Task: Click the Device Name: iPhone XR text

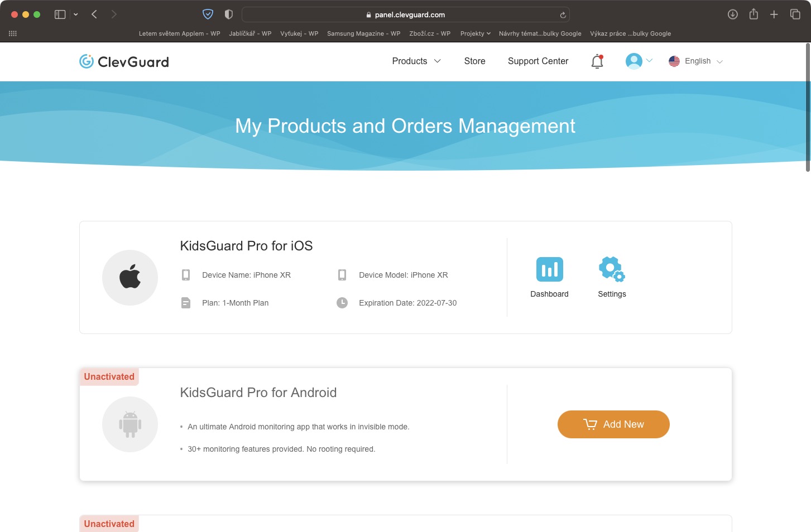Action: point(247,275)
